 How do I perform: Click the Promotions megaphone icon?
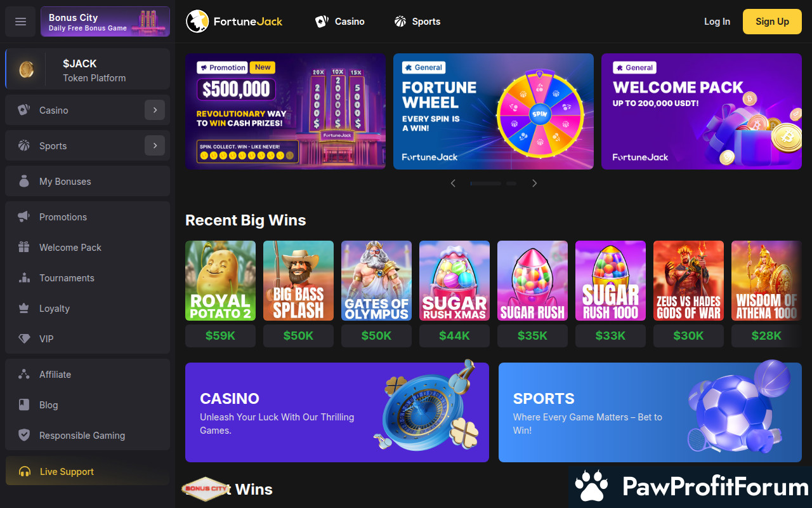(x=24, y=217)
